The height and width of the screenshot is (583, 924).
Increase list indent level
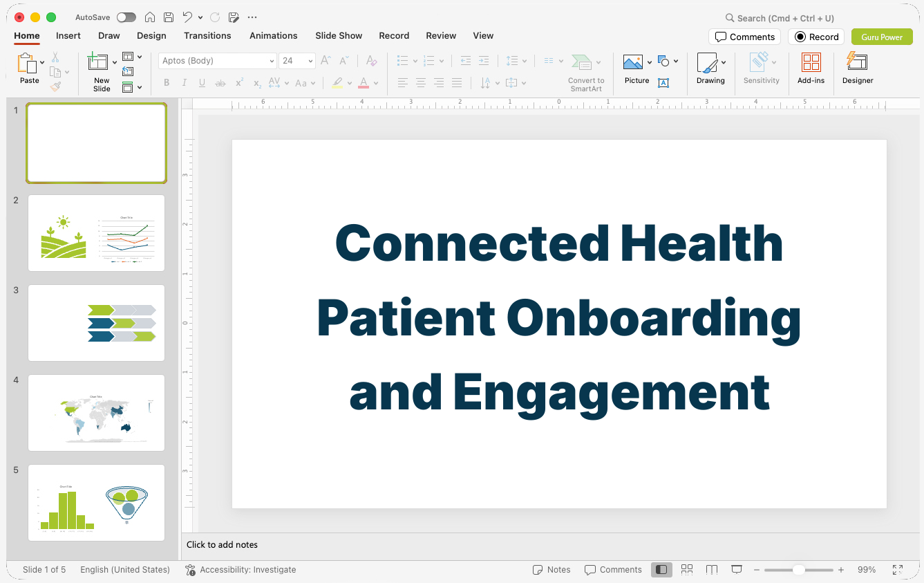[484, 61]
